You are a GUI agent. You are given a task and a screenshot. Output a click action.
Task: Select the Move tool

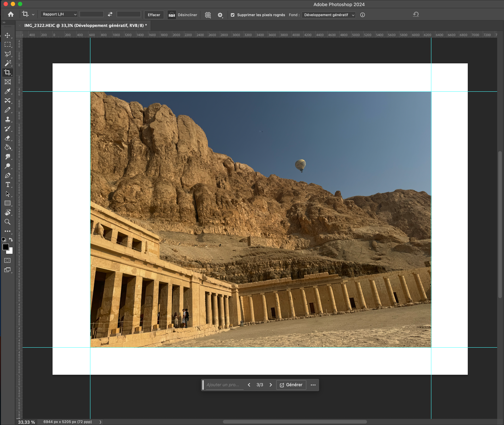point(8,35)
